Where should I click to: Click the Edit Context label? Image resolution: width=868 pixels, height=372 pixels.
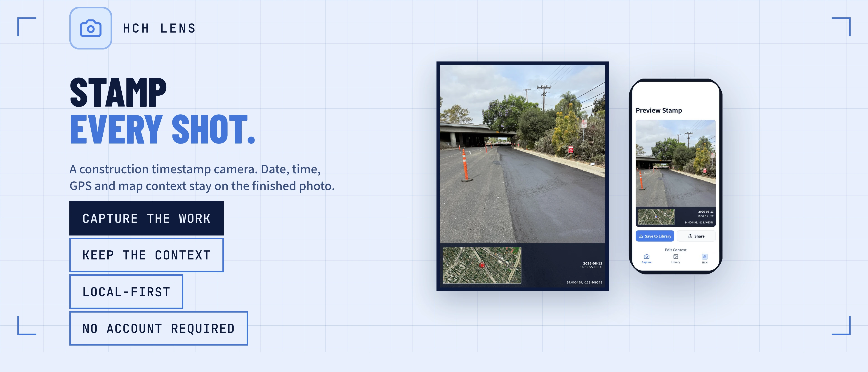(675, 250)
